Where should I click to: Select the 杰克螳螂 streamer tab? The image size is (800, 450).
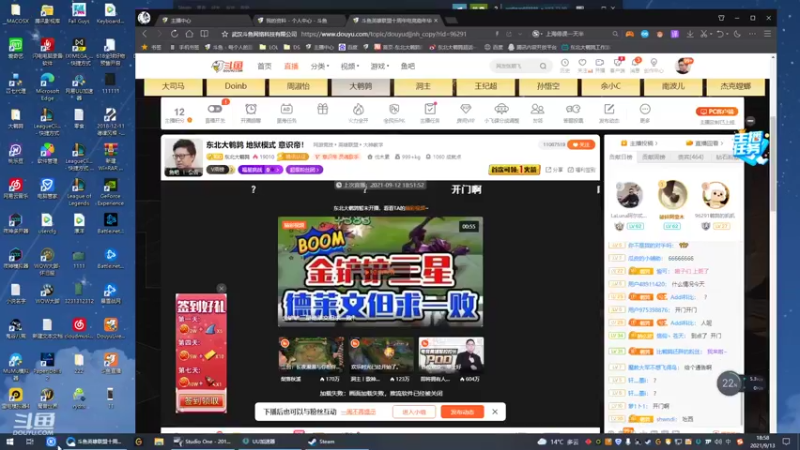pos(735,86)
